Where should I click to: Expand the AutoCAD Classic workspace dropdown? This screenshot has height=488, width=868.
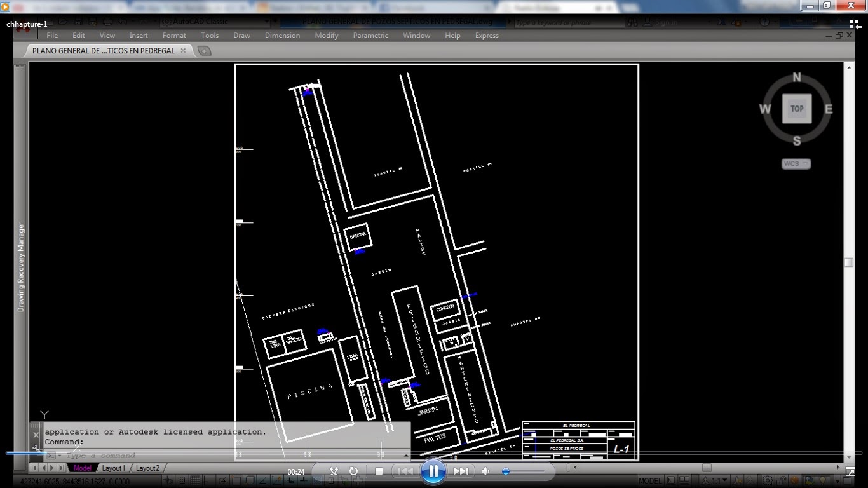click(x=266, y=21)
